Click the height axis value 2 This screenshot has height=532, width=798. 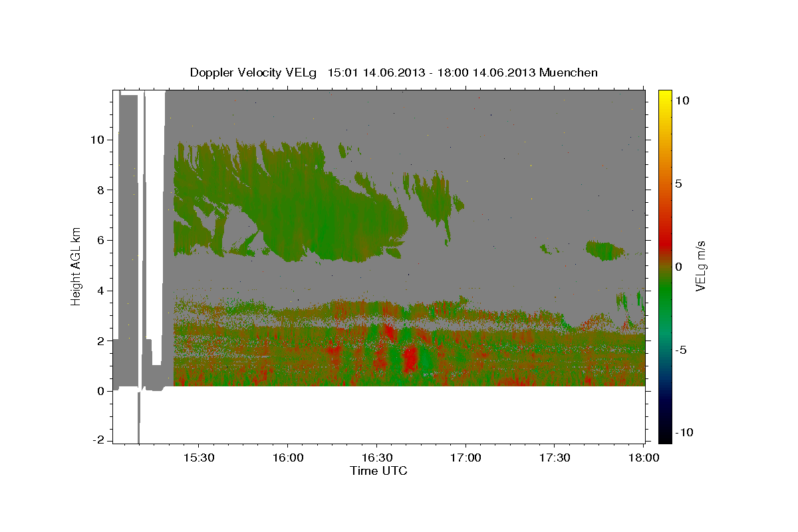click(x=102, y=340)
